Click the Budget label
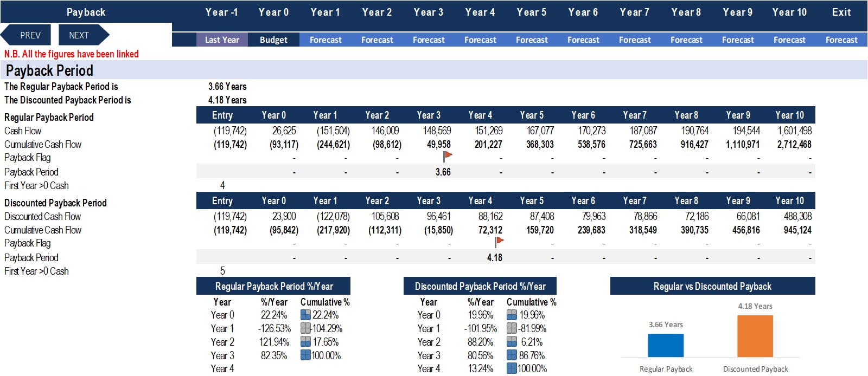The height and width of the screenshot is (376, 868). (x=273, y=40)
